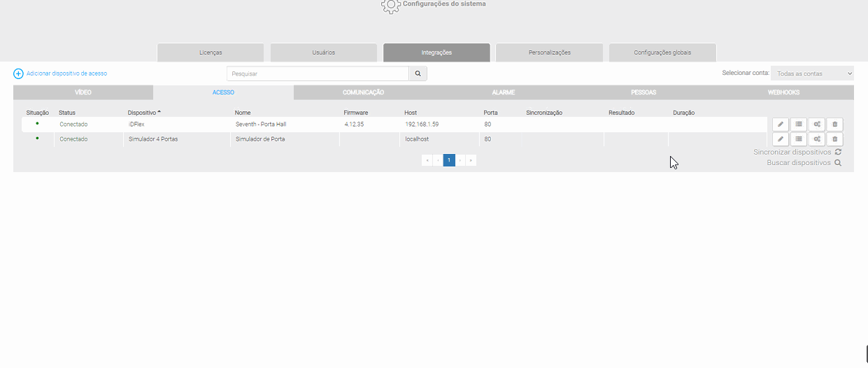Click the Host column header
Image resolution: width=868 pixels, height=368 pixels.
coord(411,113)
